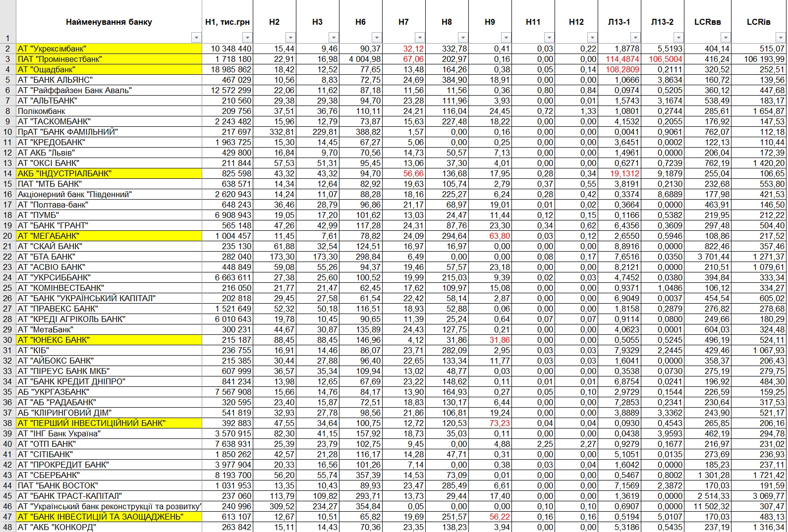Select Н8 value 384,90
The image size is (788, 532).
(447, 80)
